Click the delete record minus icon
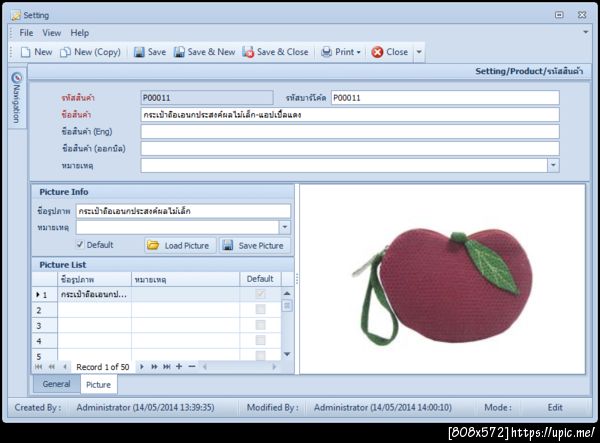Viewport: 600px width, 443px height. point(192,366)
